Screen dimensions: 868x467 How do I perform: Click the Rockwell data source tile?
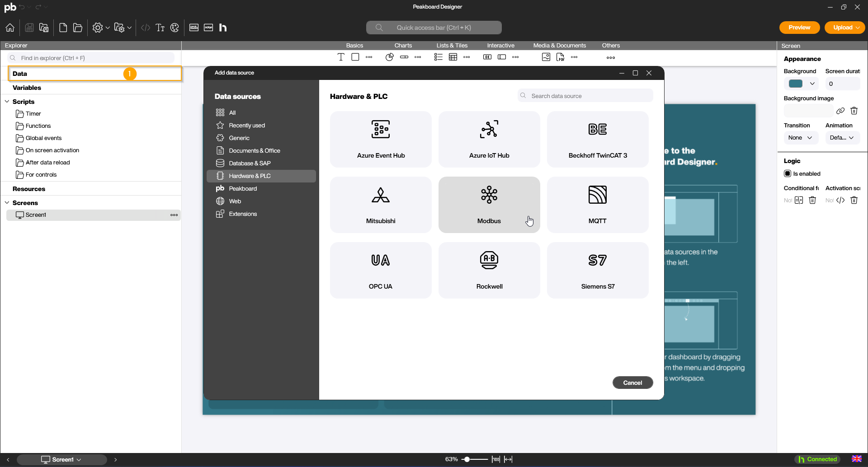click(x=489, y=270)
